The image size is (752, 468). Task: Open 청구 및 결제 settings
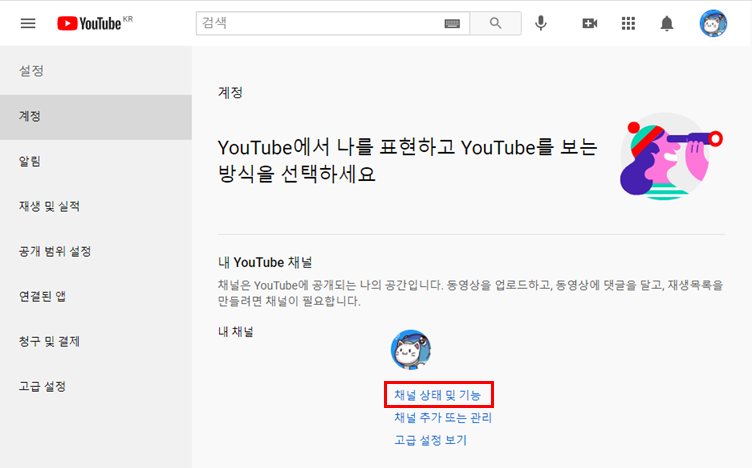click(x=96, y=341)
